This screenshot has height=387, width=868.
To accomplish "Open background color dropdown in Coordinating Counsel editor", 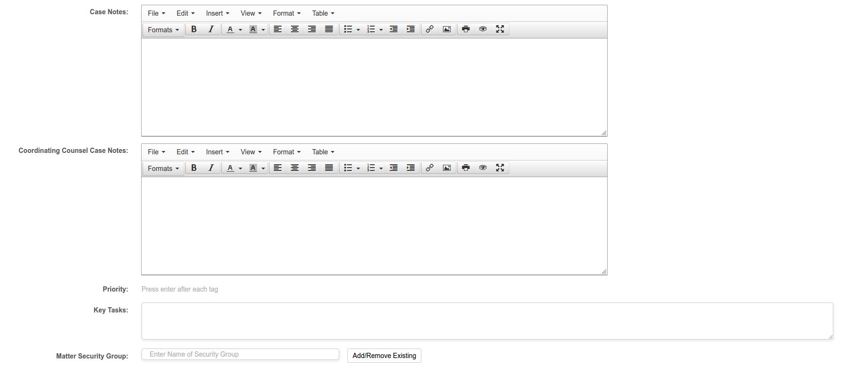I will click(x=263, y=168).
